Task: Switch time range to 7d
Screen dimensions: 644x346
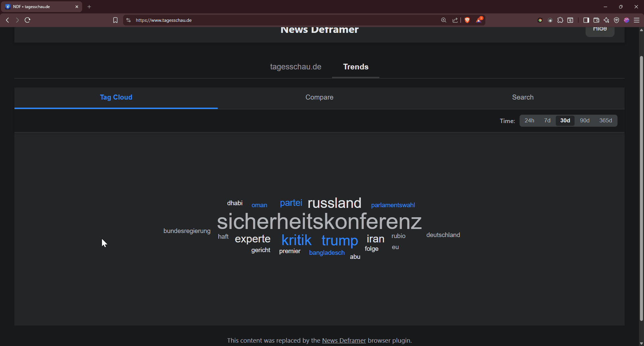Action: tap(547, 121)
